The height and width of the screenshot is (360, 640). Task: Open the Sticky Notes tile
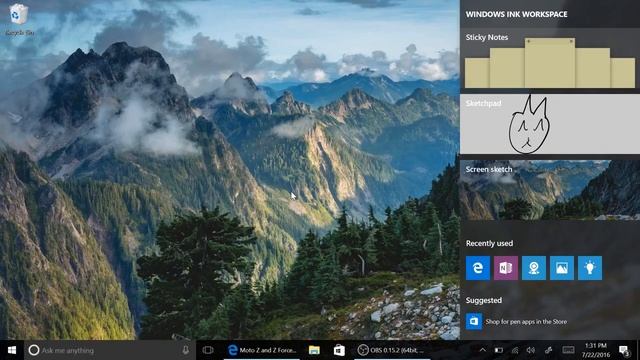550,58
